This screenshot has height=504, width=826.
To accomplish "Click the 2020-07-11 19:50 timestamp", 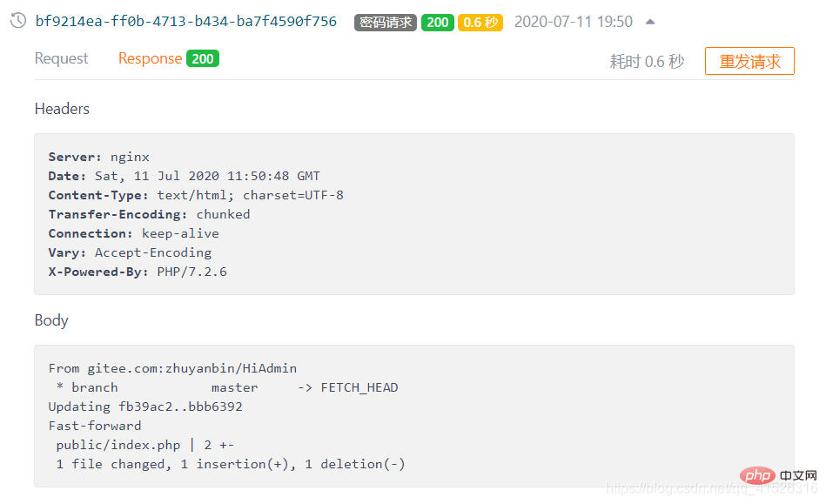I will (x=573, y=22).
